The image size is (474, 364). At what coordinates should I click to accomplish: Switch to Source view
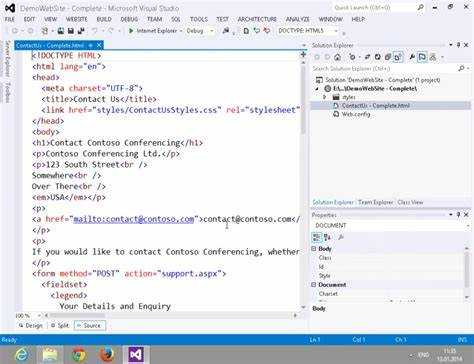click(89, 325)
